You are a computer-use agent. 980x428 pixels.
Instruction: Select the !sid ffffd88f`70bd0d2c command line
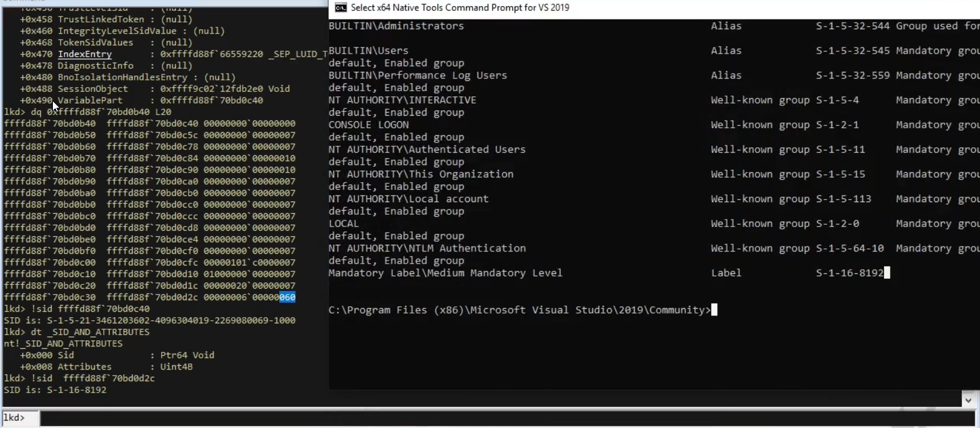coord(79,378)
